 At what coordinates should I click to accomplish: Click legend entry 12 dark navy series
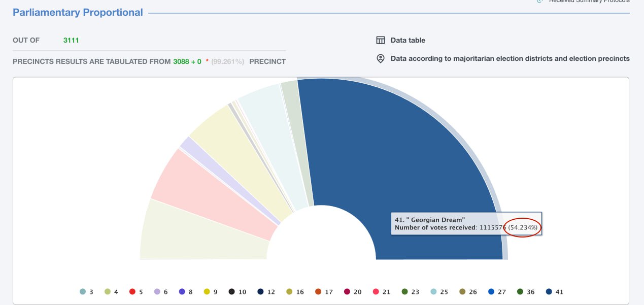click(266, 292)
